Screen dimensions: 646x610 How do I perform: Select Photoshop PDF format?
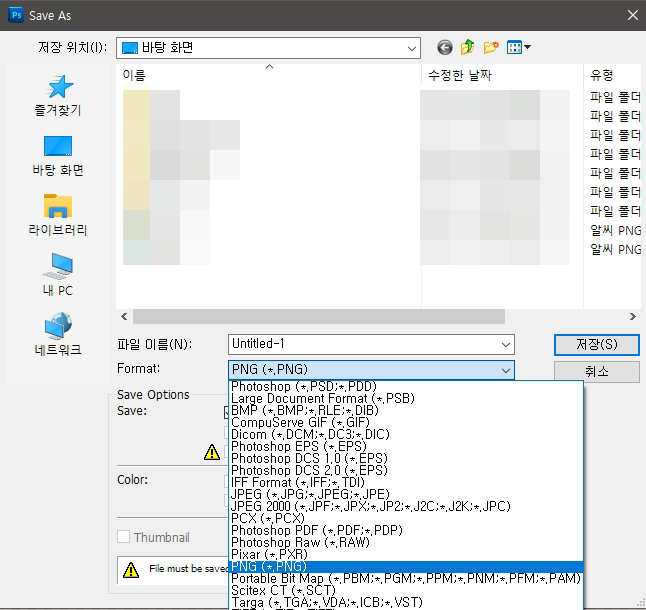406,531
